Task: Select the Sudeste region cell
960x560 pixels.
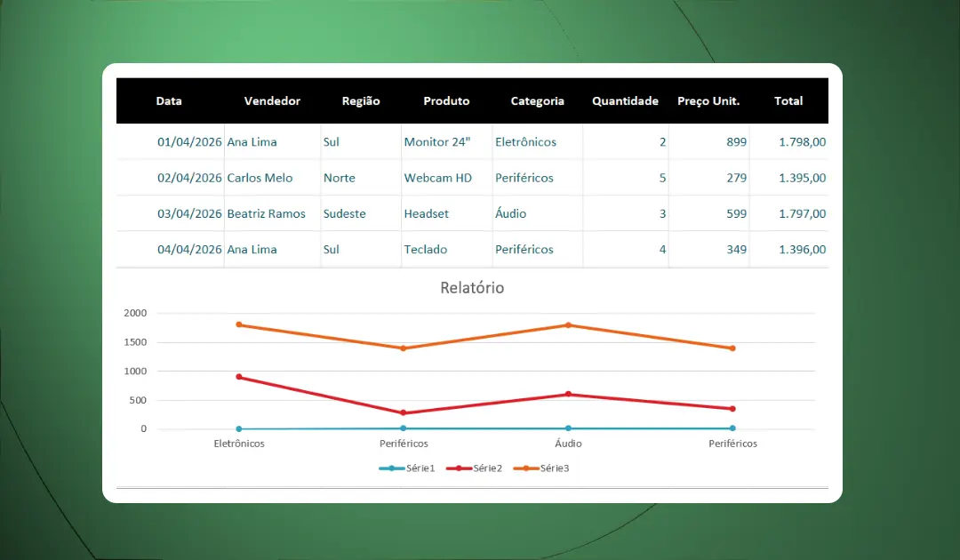Action: coord(344,213)
